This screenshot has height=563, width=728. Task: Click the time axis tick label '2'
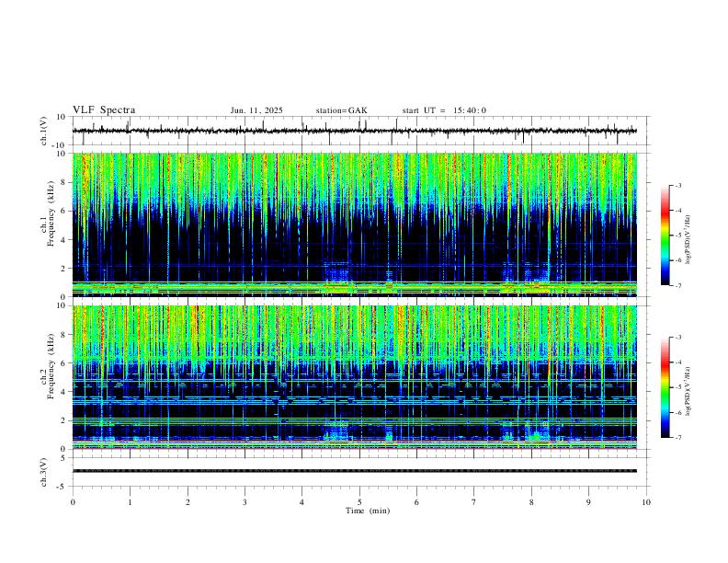coord(188,502)
